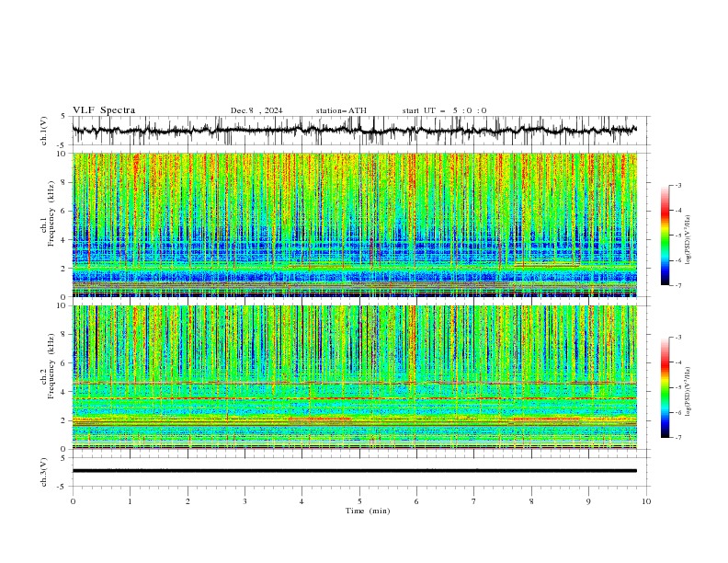Click the "-4" tick on ch.2 colorbar

point(678,362)
